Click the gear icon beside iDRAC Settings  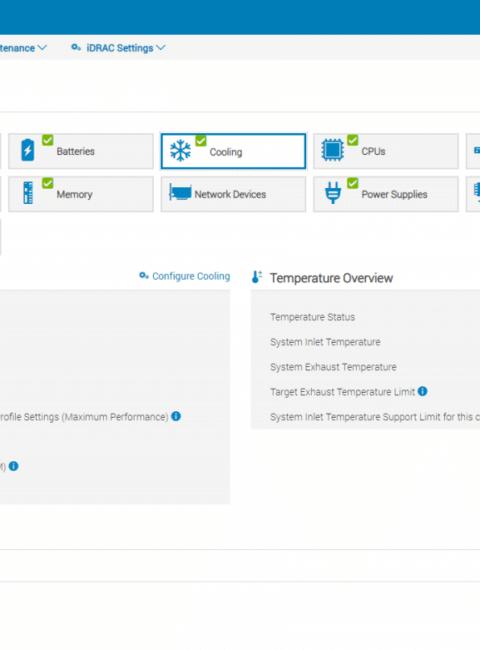(76, 48)
